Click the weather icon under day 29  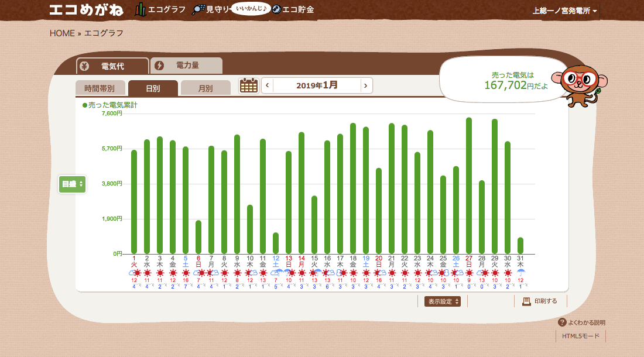click(495, 273)
